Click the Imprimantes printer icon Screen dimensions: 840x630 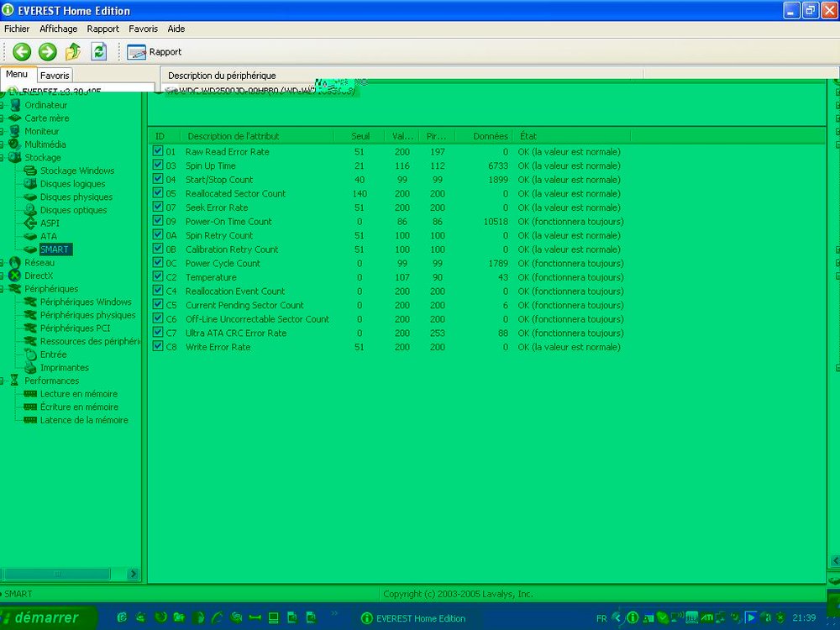click(x=30, y=368)
